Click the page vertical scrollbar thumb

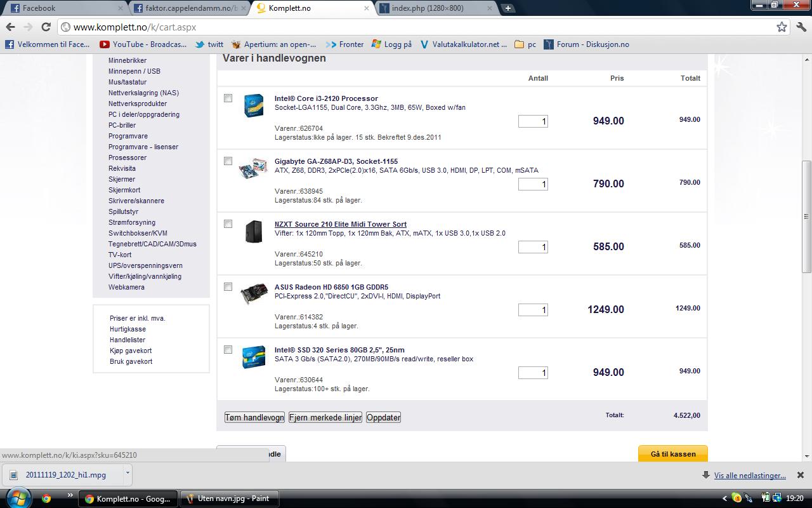click(x=806, y=216)
